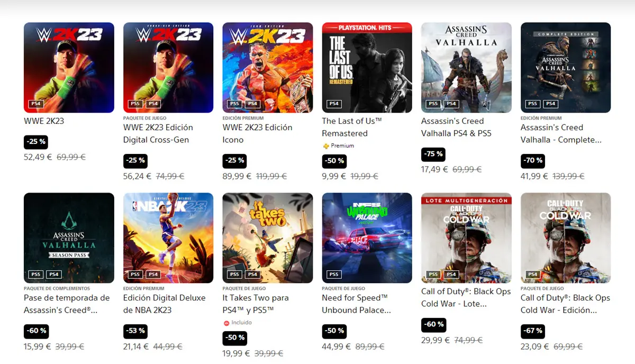The height and width of the screenshot is (364, 635).
Task: Click the -75 % discount badge
Action: tap(433, 154)
